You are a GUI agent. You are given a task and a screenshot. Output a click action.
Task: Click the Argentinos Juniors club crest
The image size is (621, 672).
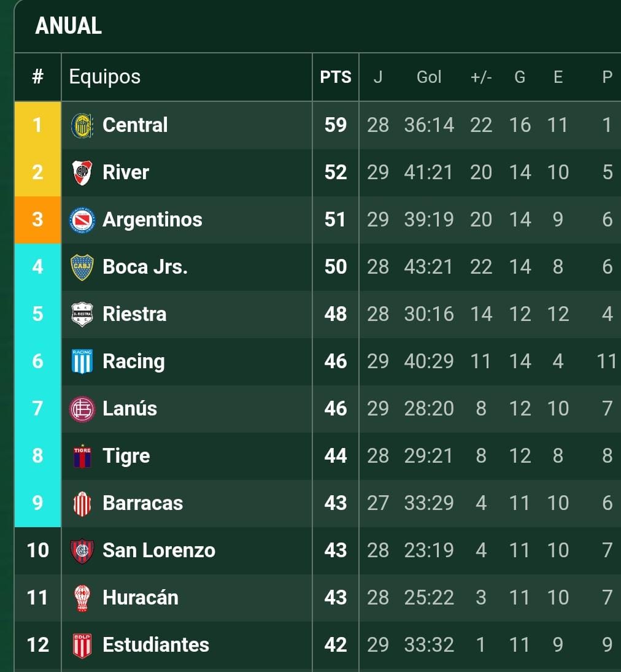click(82, 220)
